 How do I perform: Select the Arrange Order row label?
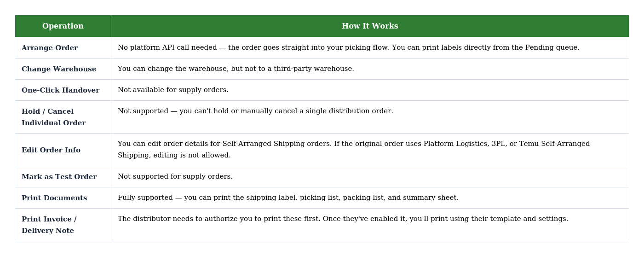pyautogui.click(x=50, y=48)
